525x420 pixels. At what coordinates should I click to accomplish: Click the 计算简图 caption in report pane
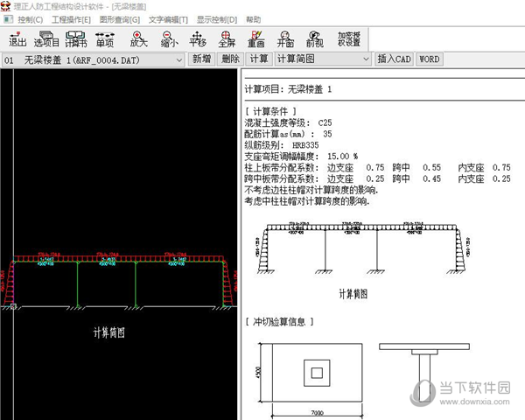[353, 294]
